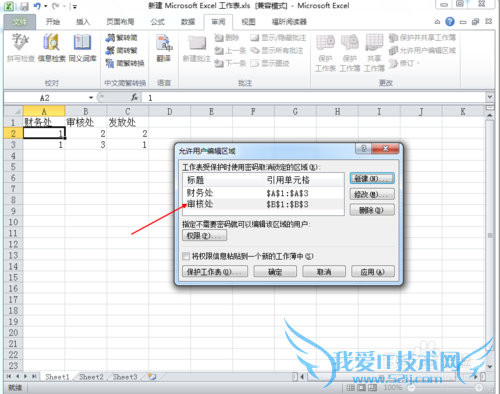
Task: Click 取消 in the dialog
Action: [324, 272]
